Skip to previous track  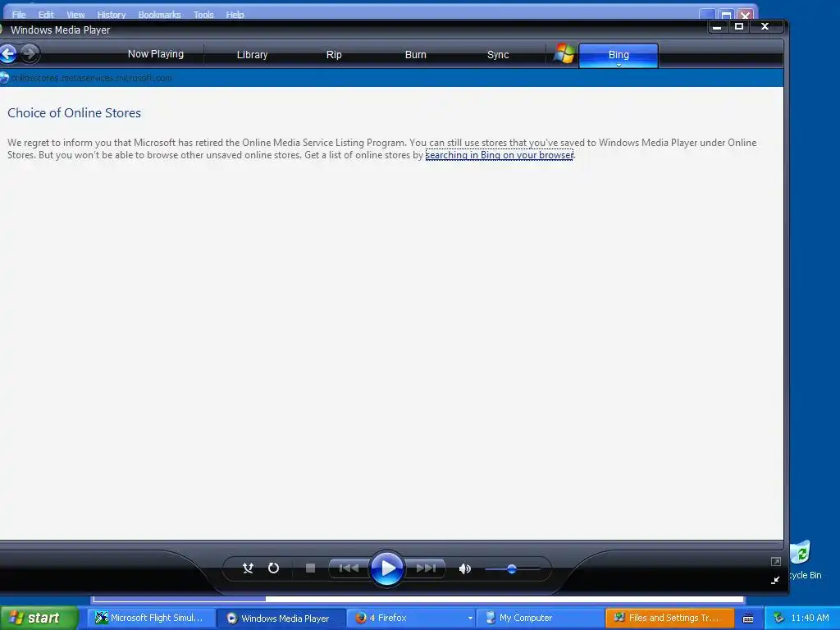point(349,568)
